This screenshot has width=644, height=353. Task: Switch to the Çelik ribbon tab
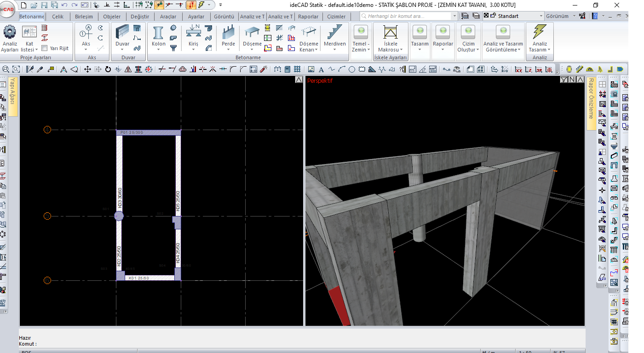pos(57,17)
